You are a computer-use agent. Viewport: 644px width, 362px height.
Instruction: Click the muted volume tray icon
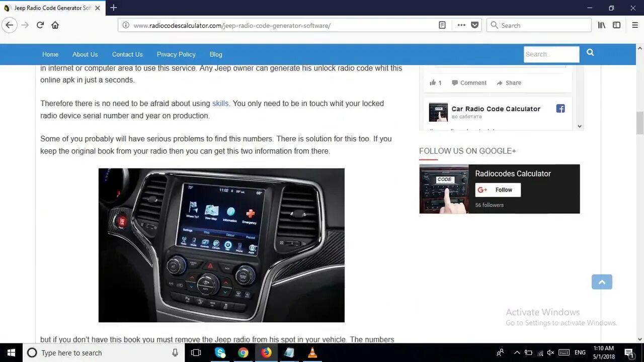(x=550, y=352)
